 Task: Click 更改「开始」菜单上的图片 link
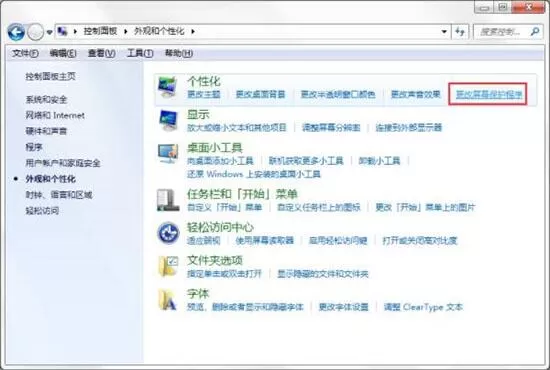(x=425, y=207)
